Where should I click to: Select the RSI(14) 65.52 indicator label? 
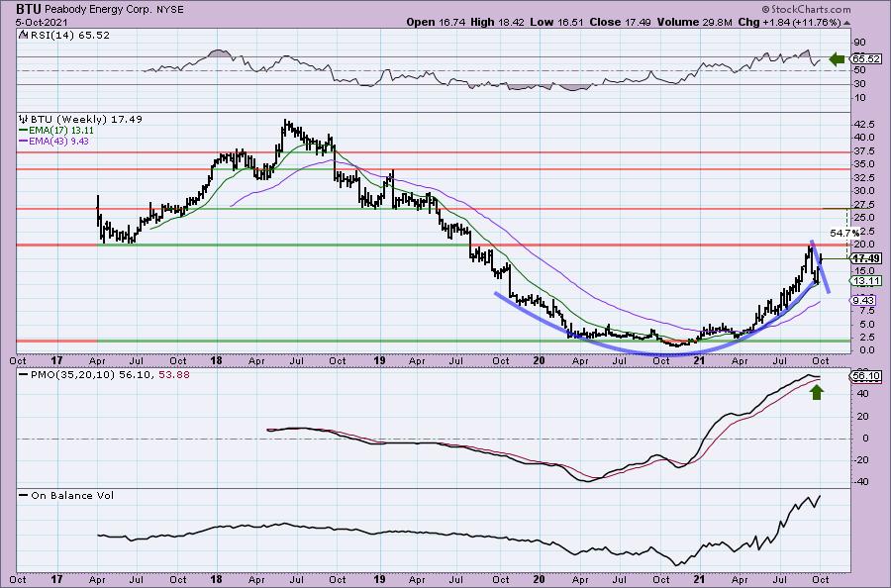(70, 36)
